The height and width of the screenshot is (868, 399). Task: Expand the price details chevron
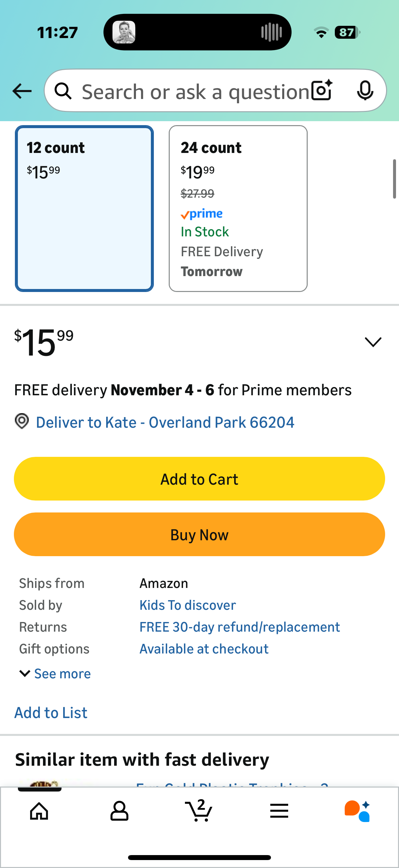pyautogui.click(x=373, y=342)
